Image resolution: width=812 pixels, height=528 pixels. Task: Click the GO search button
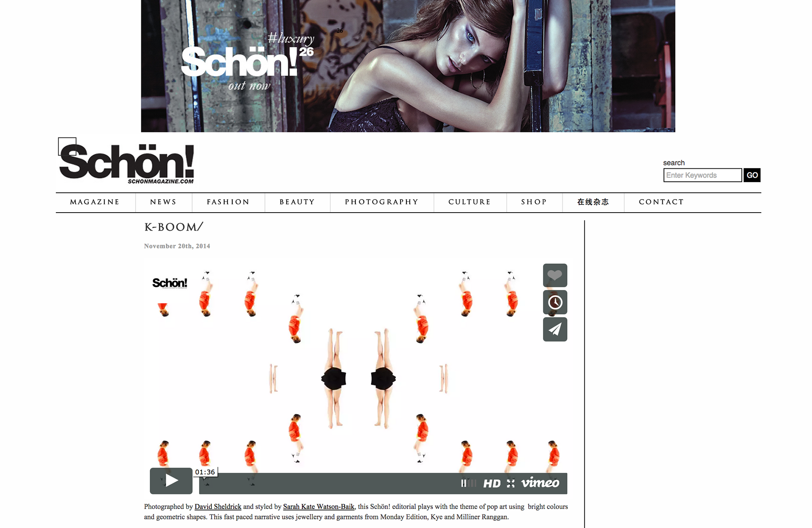click(x=752, y=175)
